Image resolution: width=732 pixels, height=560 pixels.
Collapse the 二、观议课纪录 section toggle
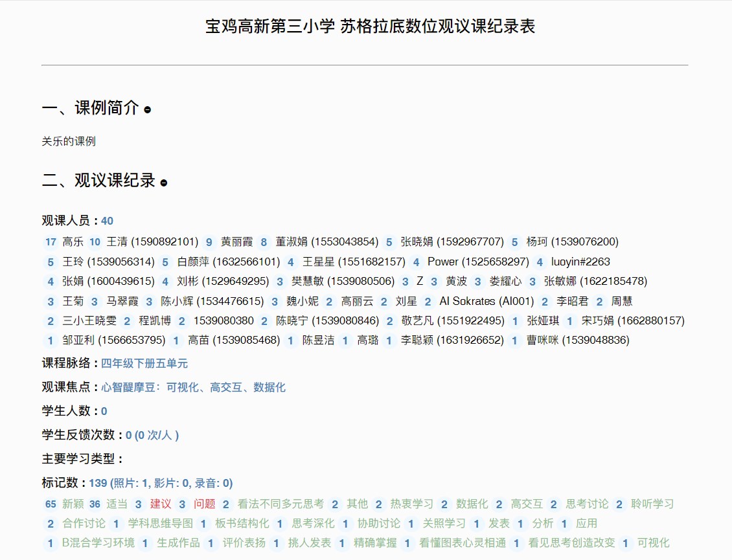[x=164, y=183]
